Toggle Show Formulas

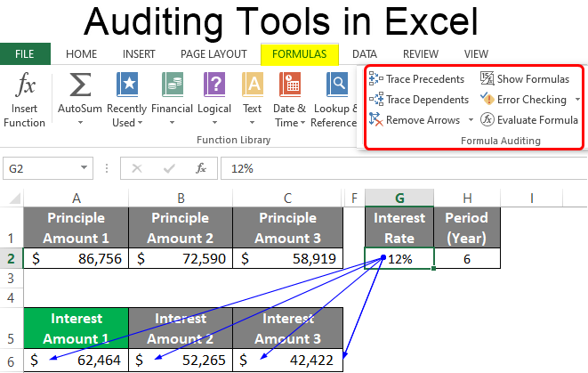tap(525, 79)
